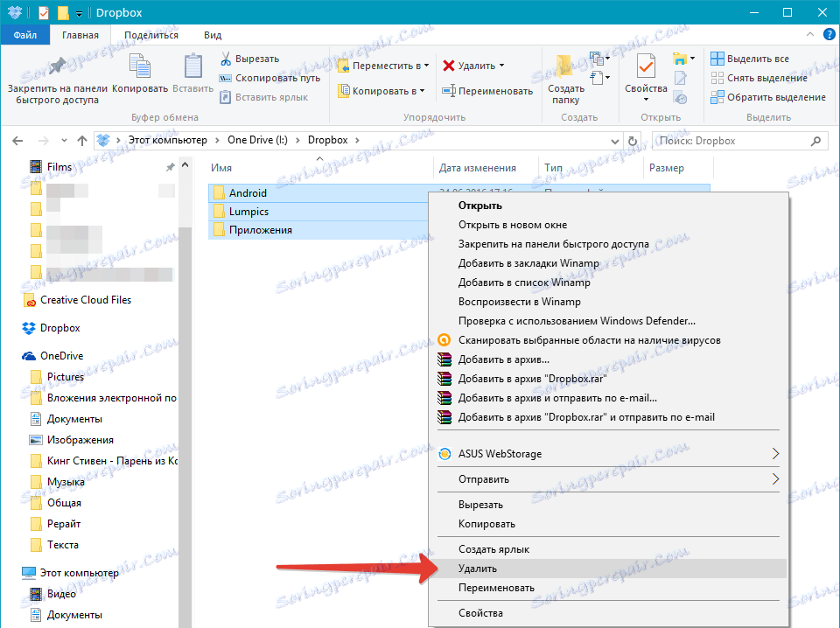
Task: Click Обратить выделение in ribbon
Action: pyautogui.click(x=767, y=97)
